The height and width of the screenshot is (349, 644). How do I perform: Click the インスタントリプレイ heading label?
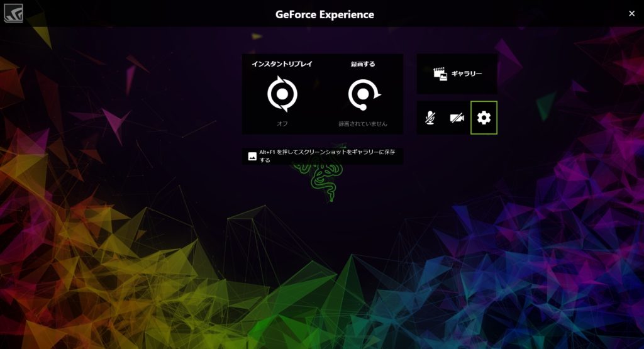(282, 64)
